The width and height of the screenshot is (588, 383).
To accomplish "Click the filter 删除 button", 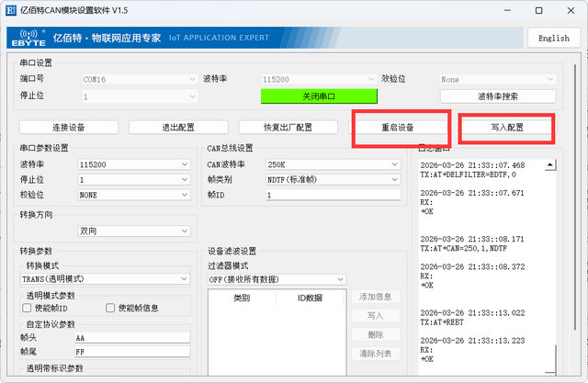I will click(x=376, y=334).
